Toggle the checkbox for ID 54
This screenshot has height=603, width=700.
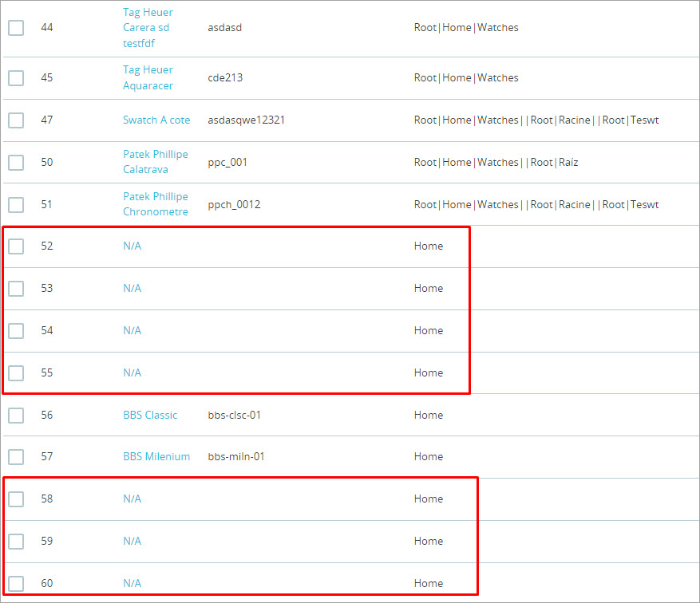(16, 331)
